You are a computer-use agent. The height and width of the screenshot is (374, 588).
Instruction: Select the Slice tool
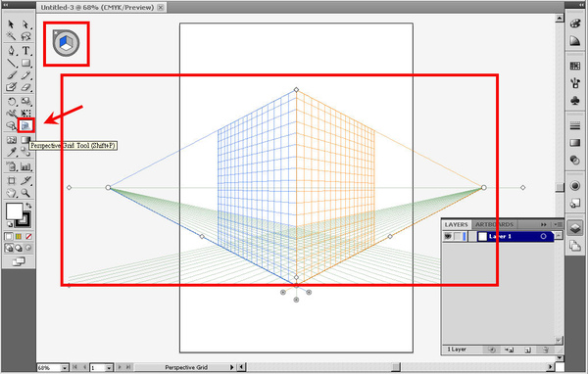25,180
